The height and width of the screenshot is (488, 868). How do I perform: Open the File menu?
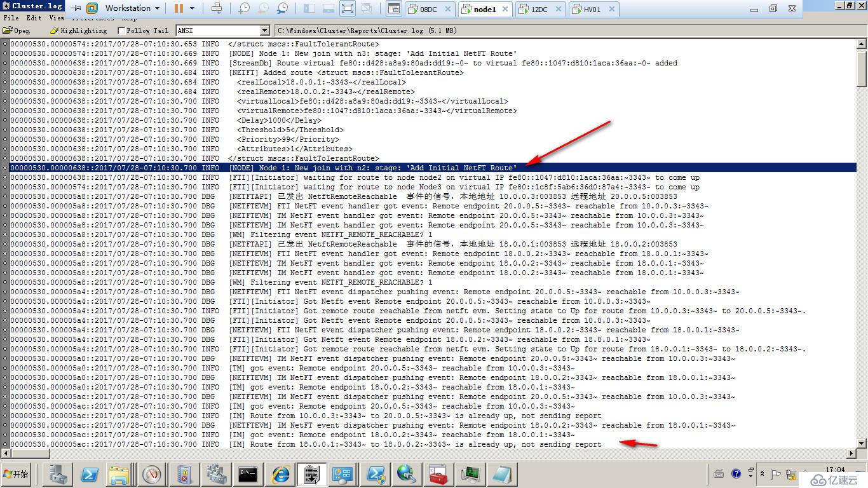pyautogui.click(x=11, y=18)
